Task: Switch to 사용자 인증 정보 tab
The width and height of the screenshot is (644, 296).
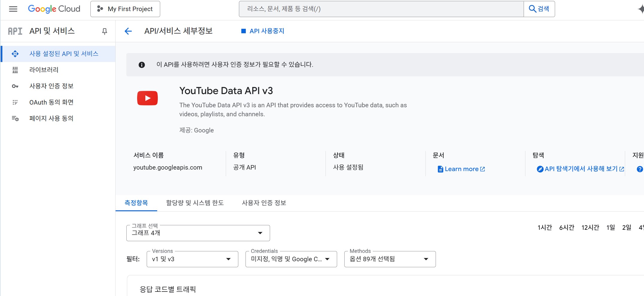Action: (264, 203)
